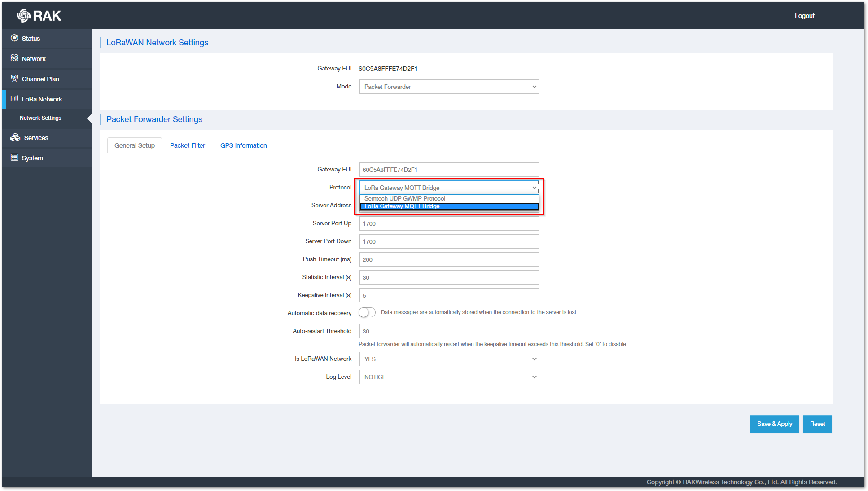Open the Is LoRaWAN Network dropdown
The image size is (868, 491).
point(449,359)
